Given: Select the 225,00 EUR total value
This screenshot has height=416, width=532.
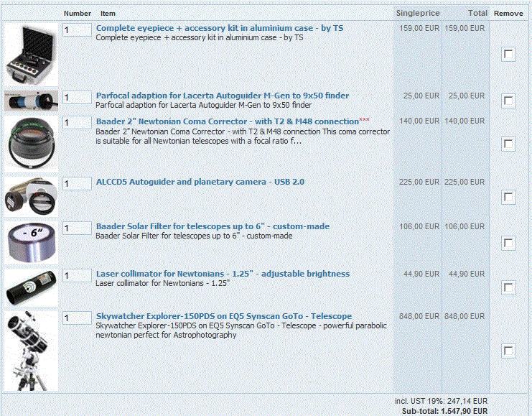Looking at the screenshot, I should [x=465, y=182].
